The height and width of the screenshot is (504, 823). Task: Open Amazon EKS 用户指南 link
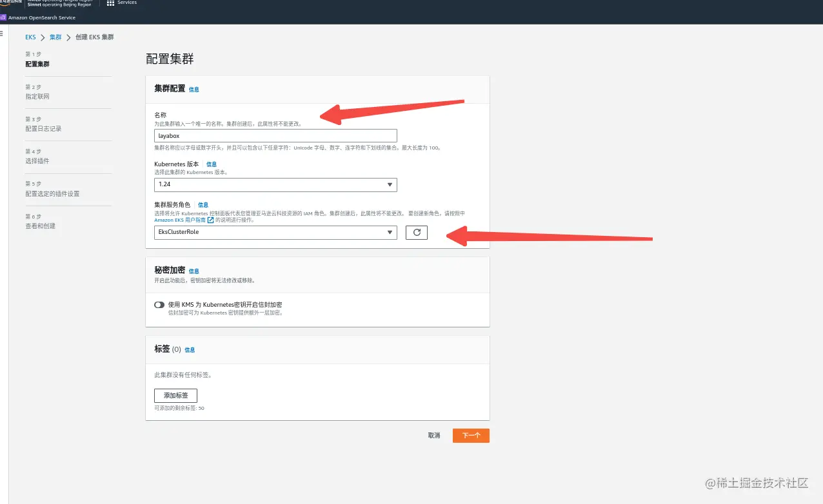coord(184,220)
